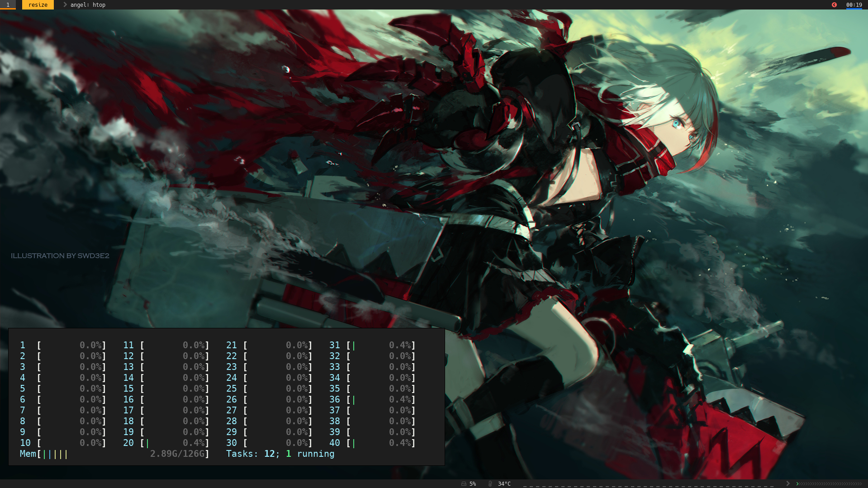Click the CPU number 1 label in htop
This screenshot has height=488, width=868.
pos(23,346)
